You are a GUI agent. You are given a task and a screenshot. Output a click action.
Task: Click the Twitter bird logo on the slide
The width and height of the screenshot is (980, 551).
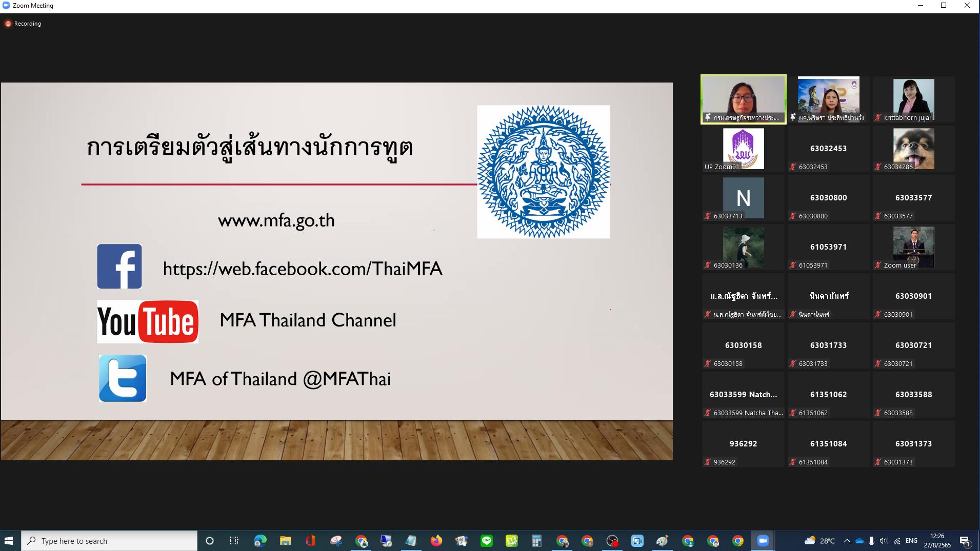[x=123, y=378]
